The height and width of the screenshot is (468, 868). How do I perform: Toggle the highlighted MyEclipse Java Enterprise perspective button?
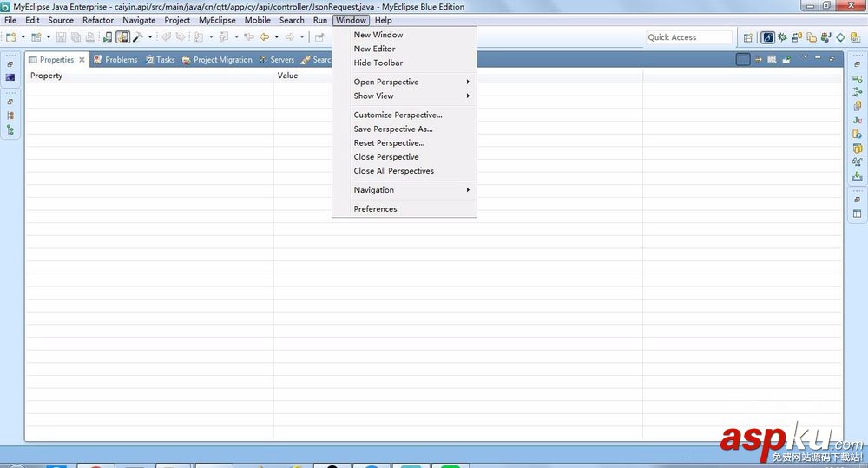(768, 37)
